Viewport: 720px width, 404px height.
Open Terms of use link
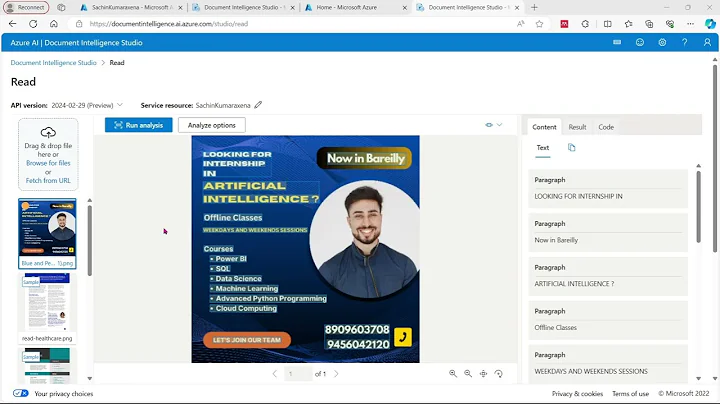tap(630, 393)
